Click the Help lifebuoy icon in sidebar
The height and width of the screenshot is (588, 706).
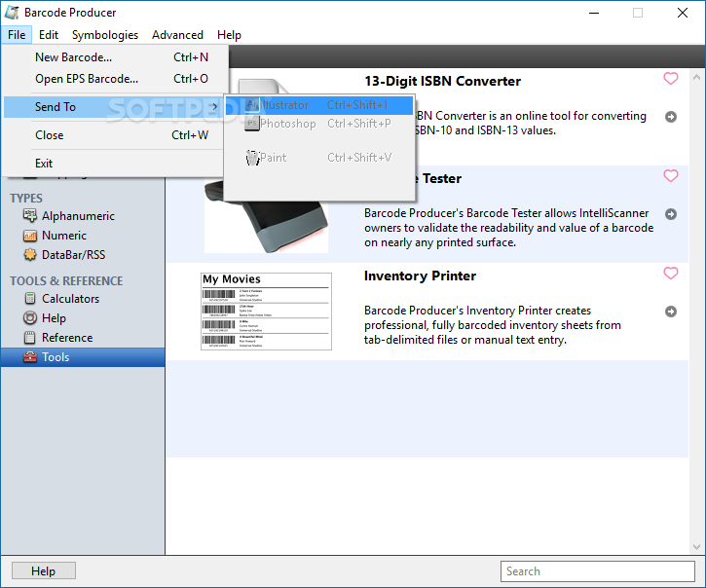click(30, 318)
